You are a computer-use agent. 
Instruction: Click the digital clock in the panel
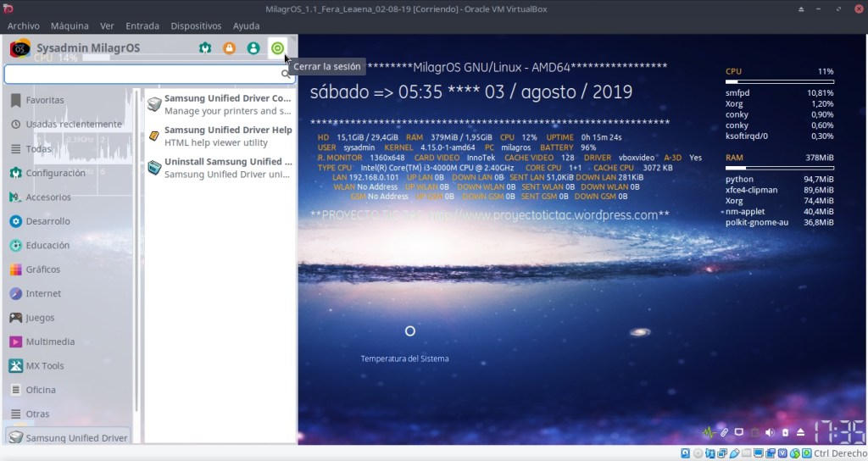click(x=838, y=431)
